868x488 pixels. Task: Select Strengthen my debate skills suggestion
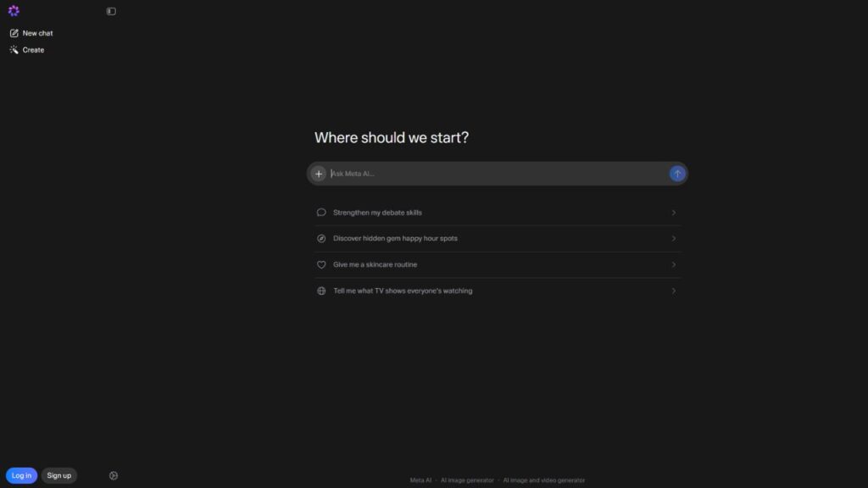497,213
